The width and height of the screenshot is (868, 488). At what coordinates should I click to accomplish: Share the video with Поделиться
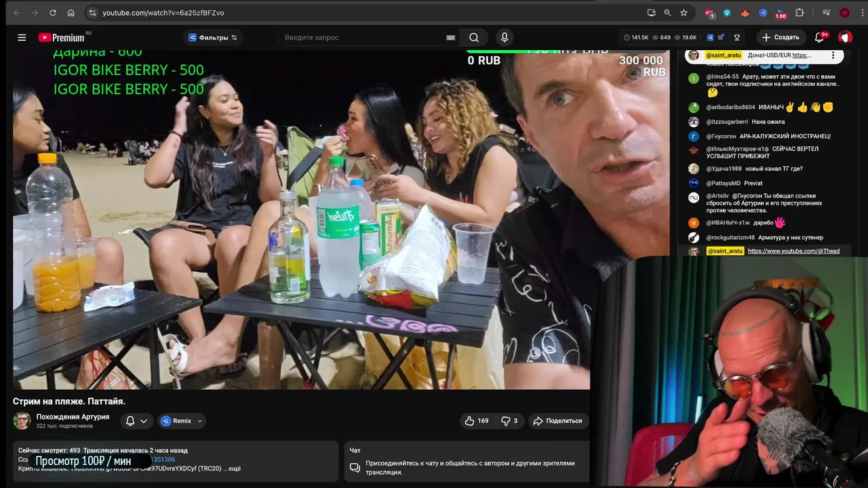558,421
